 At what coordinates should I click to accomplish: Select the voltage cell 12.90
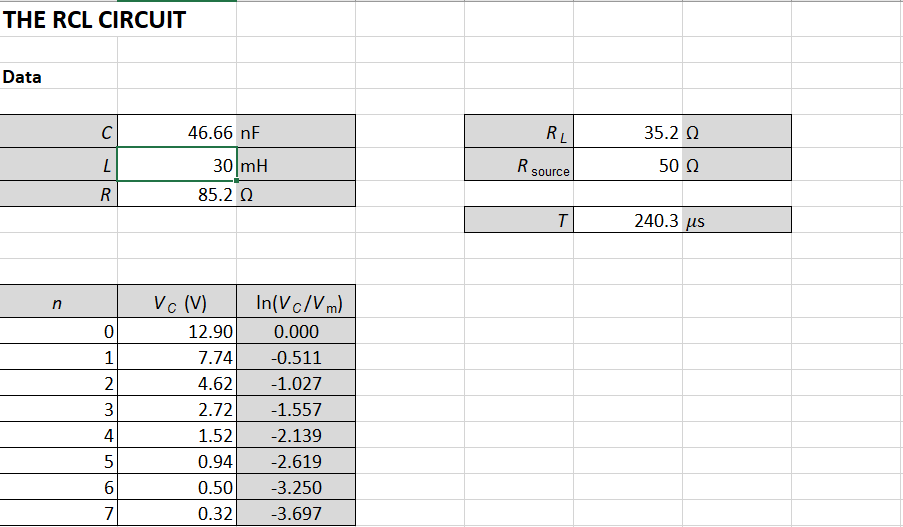click(177, 331)
